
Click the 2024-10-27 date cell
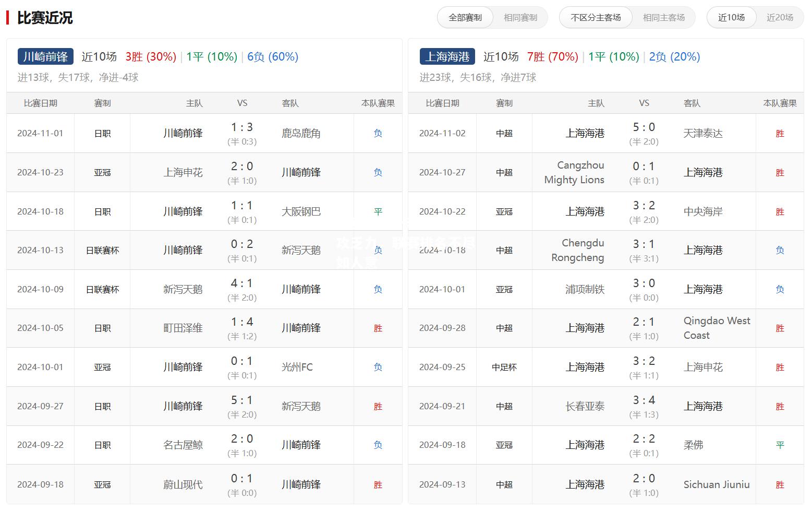[442, 172]
